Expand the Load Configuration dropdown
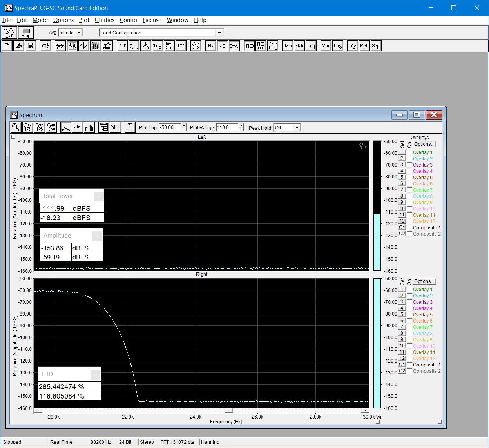Screen dimensions: 489x448 pyautogui.click(x=219, y=33)
